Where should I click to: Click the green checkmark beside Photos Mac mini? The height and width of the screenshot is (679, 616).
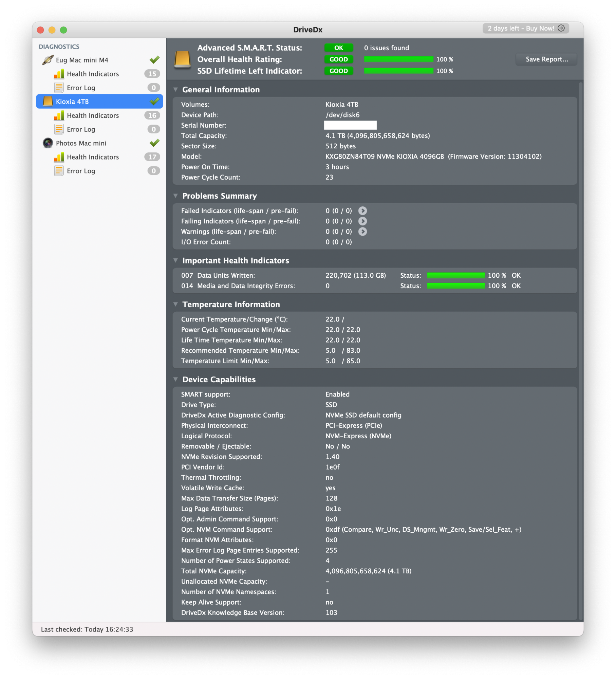click(x=154, y=143)
